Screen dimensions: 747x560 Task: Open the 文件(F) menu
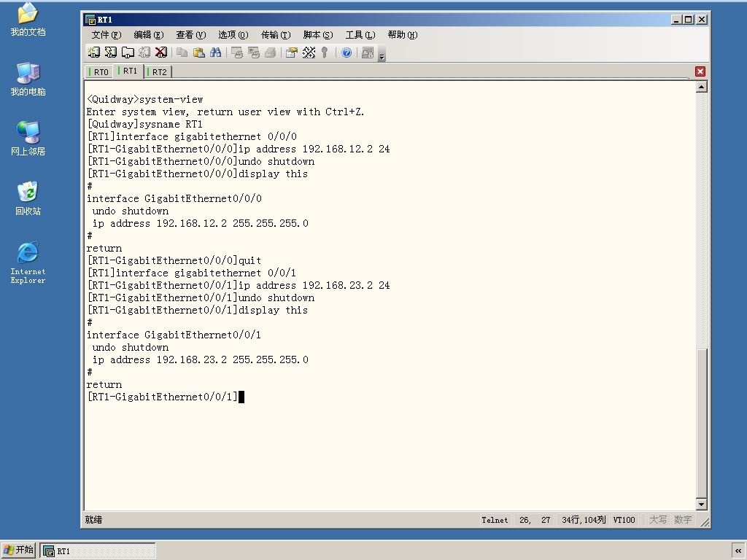[x=107, y=35]
